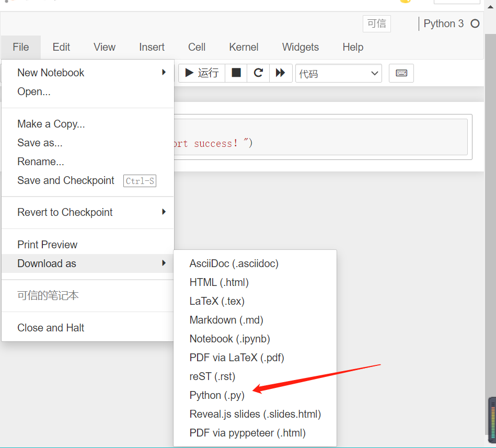496x448 pixels.
Task: Select Markdown (.md) export option
Action: 226,320
